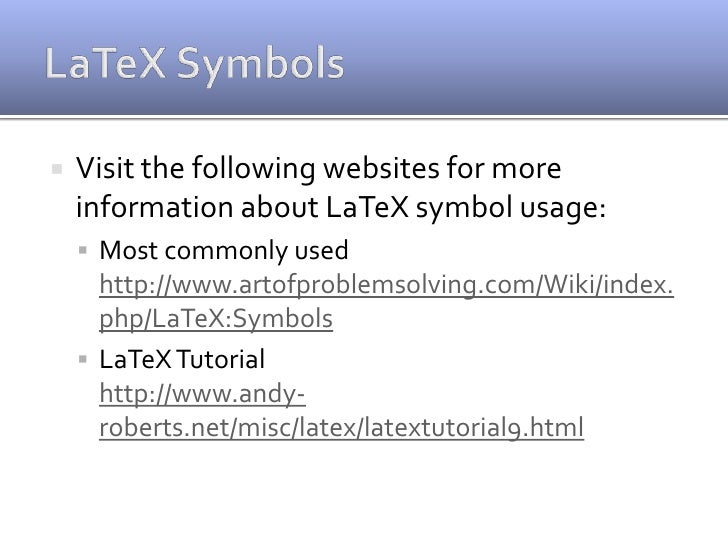Image resolution: width=728 pixels, height=546 pixels.
Task: Follow the roberts.net latextutorial9.html link
Action: coord(341,428)
